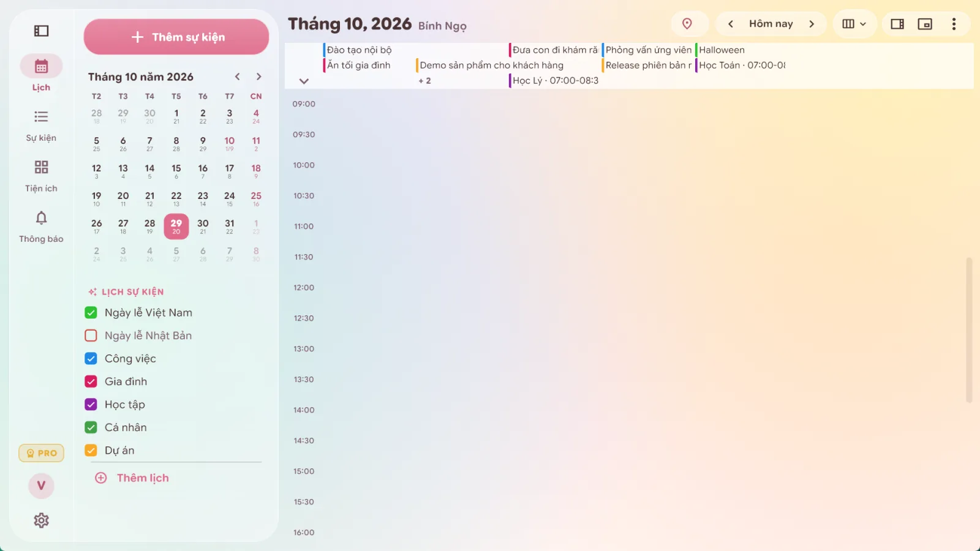Viewport: 980px width, 551px height.
Task: Collapse the all-day events chevron
Action: [304, 81]
